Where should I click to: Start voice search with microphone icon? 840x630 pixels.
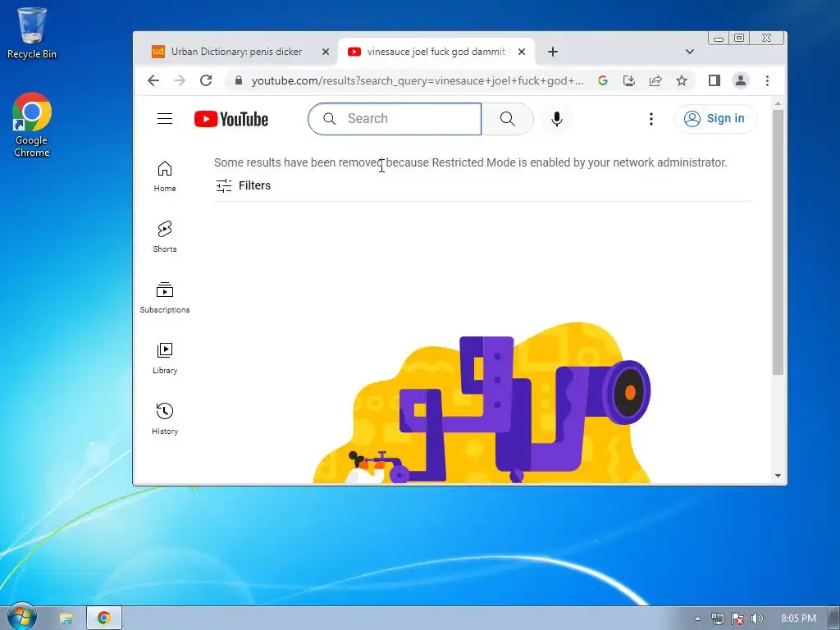click(557, 118)
